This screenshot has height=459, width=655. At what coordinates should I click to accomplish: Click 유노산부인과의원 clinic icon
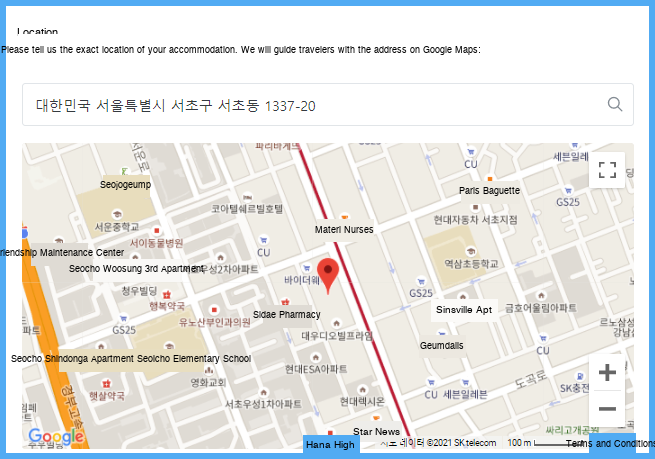(214, 309)
